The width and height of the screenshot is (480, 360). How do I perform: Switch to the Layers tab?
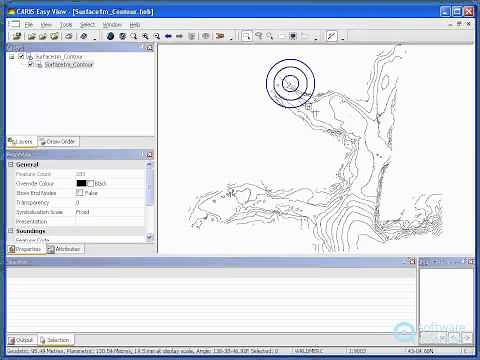[21, 142]
